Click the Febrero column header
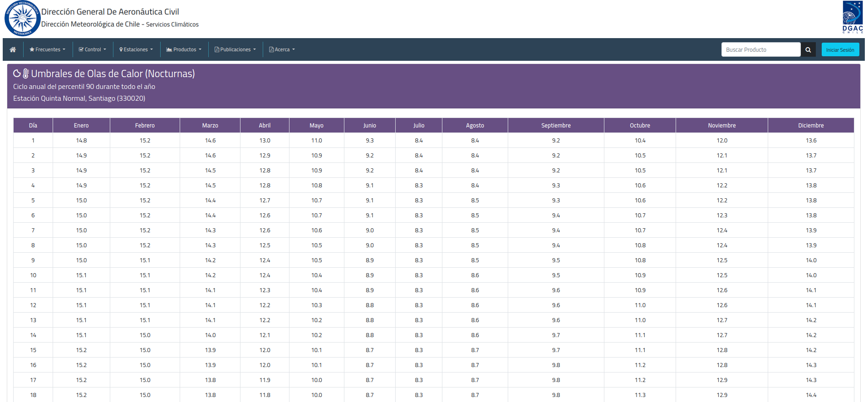Image resolution: width=868 pixels, height=402 pixels. pos(145,125)
